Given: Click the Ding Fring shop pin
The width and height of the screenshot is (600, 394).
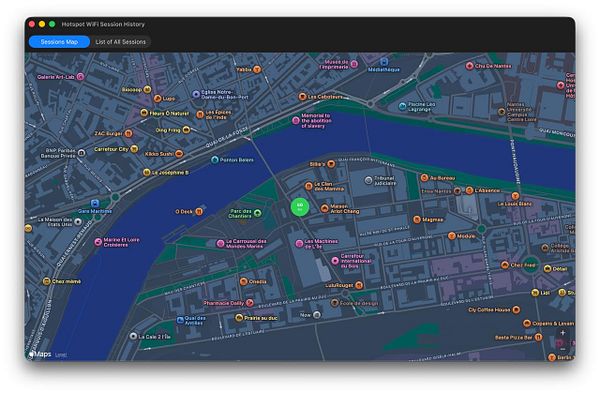Looking at the screenshot, I should click(x=186, y=130).
